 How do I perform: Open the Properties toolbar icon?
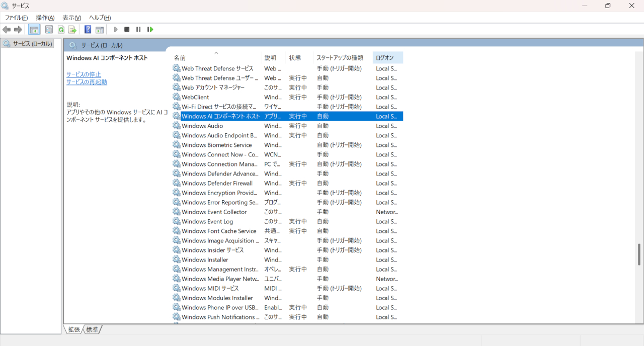tap(49, 30)
